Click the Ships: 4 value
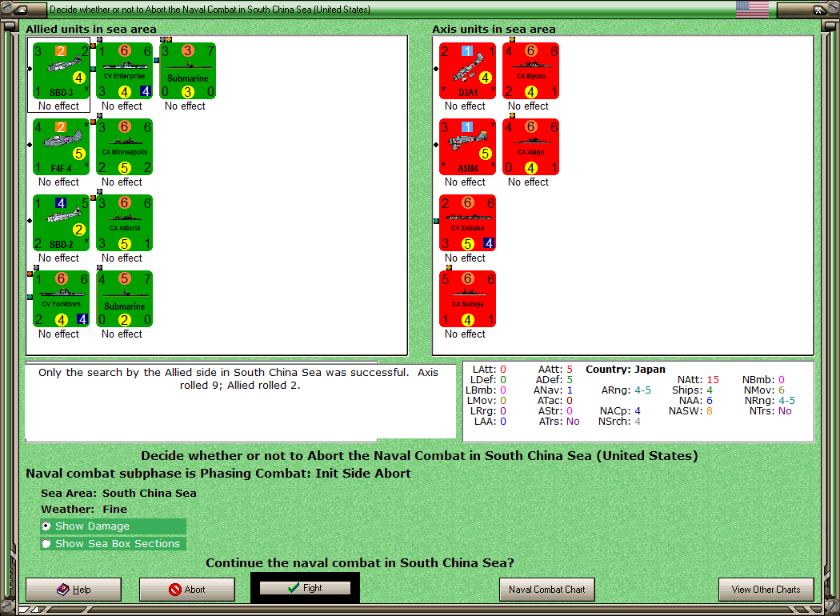The height and width of the screenshot is (616, 840). click(692, 390)
